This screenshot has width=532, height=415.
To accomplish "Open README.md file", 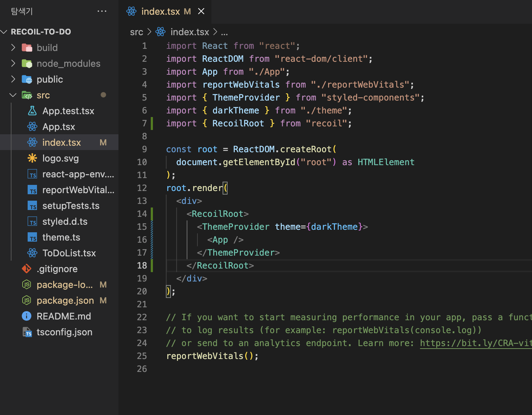I will 64,316.
